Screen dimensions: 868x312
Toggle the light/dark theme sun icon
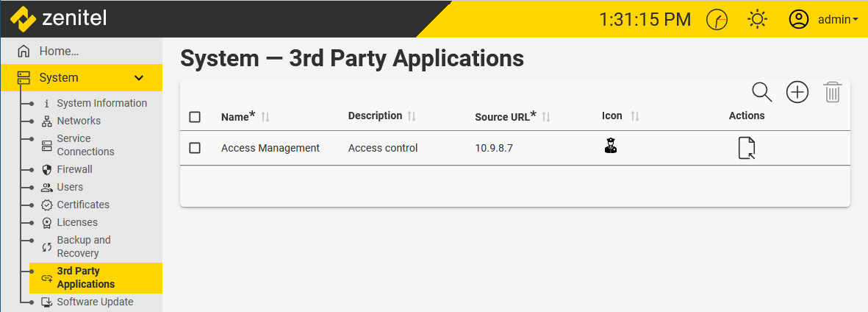click(758, 20)
